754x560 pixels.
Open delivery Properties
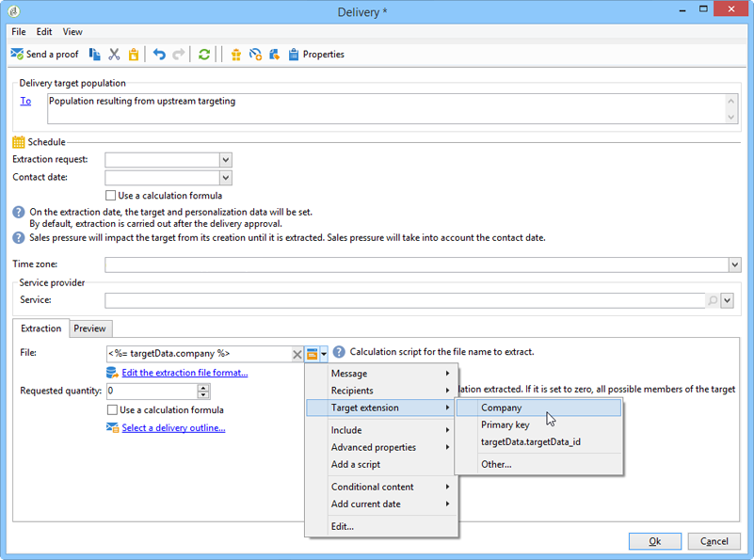point(316,55)
